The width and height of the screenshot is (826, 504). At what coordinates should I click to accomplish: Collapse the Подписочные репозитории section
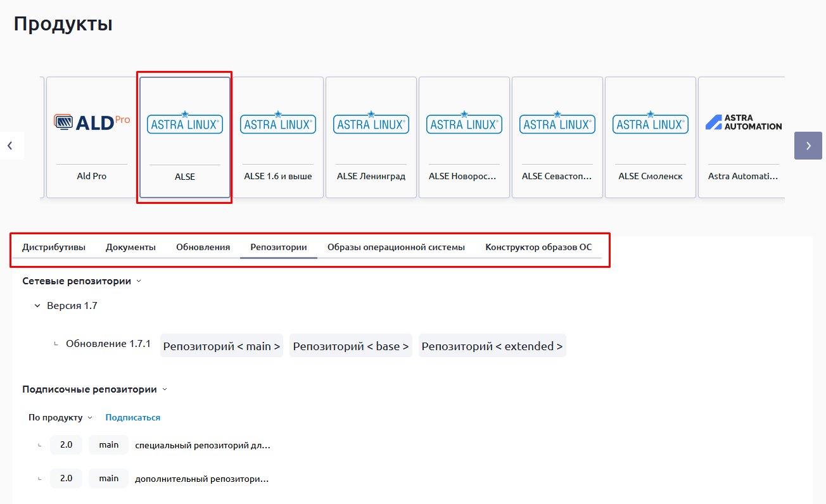click(x=165, y=390)
